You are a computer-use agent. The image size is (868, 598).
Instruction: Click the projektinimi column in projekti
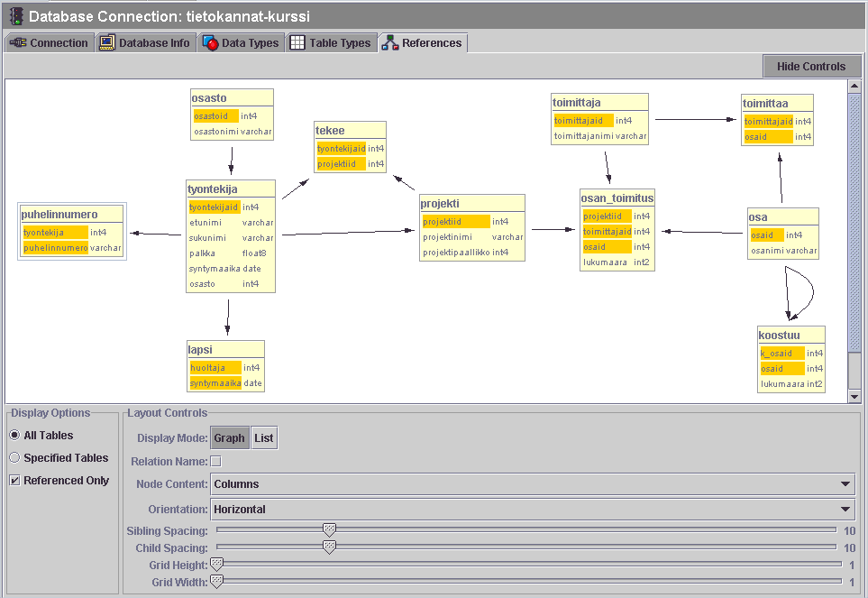447,237
